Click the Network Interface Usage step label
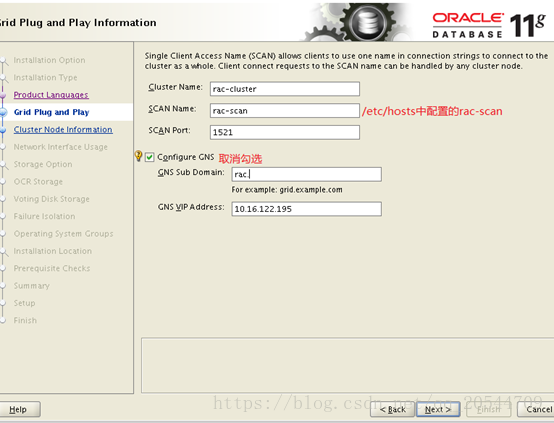 [60, 147]
